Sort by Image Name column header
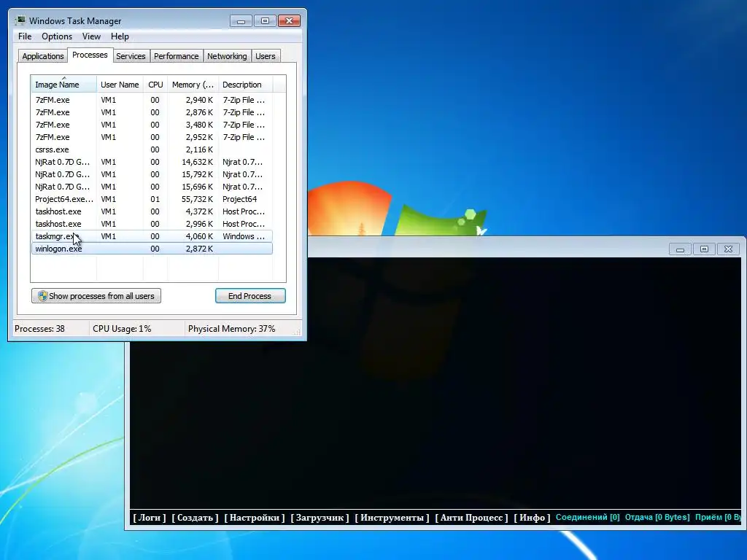The height and width of the screenshot is (560, 747). [64, 85]
